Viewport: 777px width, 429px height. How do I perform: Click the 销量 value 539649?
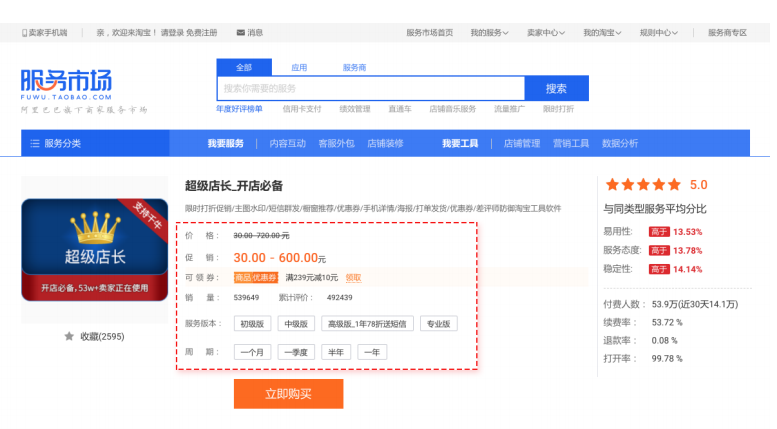(246, 298)
